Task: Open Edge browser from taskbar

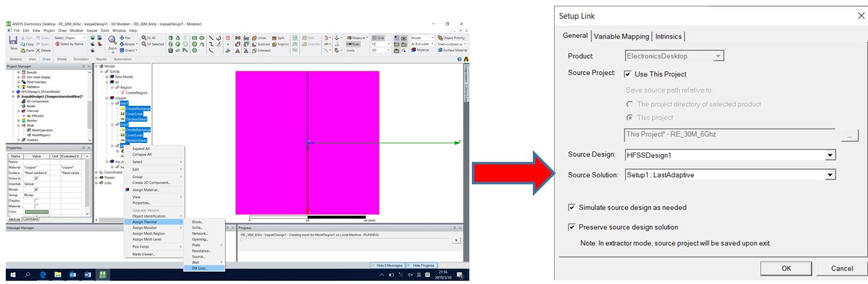Action: [42, 275]
